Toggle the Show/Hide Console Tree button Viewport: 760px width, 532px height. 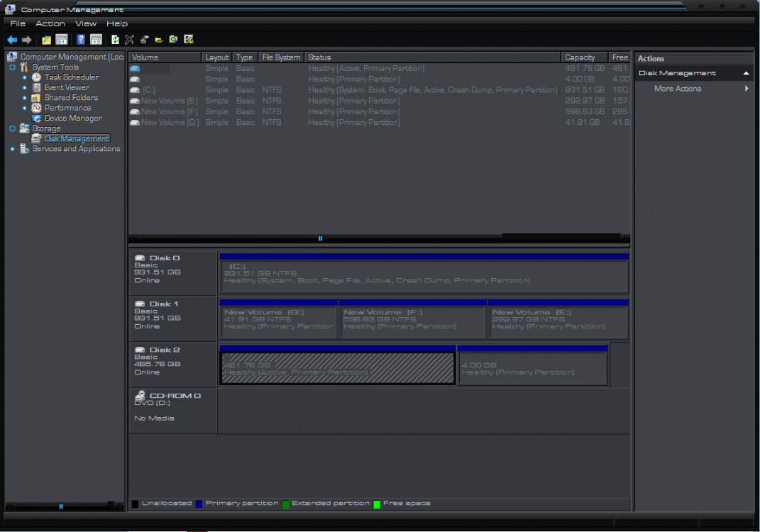pos(62,40)
